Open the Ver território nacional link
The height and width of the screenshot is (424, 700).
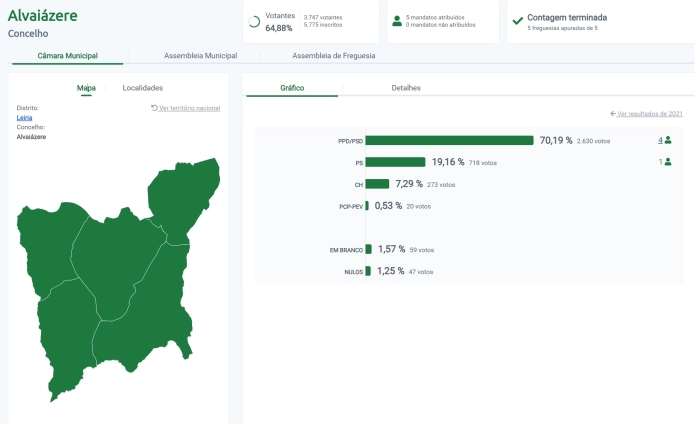click(x=189, y=108)
